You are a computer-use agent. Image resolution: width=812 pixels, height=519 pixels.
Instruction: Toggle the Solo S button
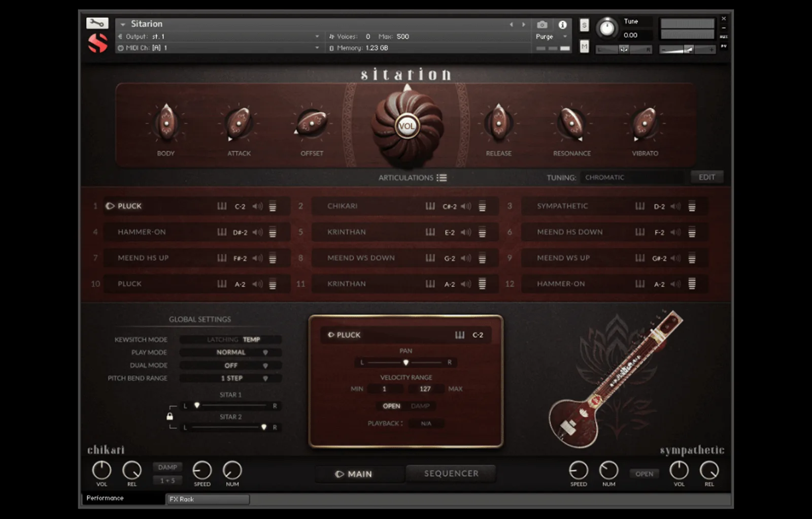(x=584, y=25)
